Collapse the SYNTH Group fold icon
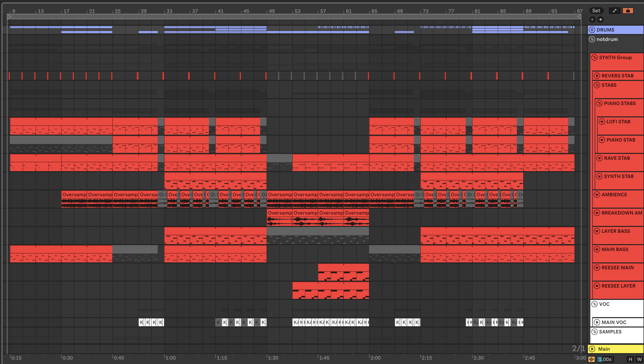This screenshot has height=364, width=644. click(594, 57)
